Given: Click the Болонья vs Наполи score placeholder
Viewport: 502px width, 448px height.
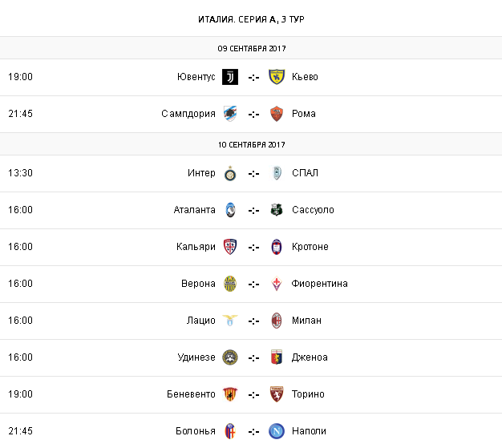Looking at the screenshot, I should (x=253, y=431).
